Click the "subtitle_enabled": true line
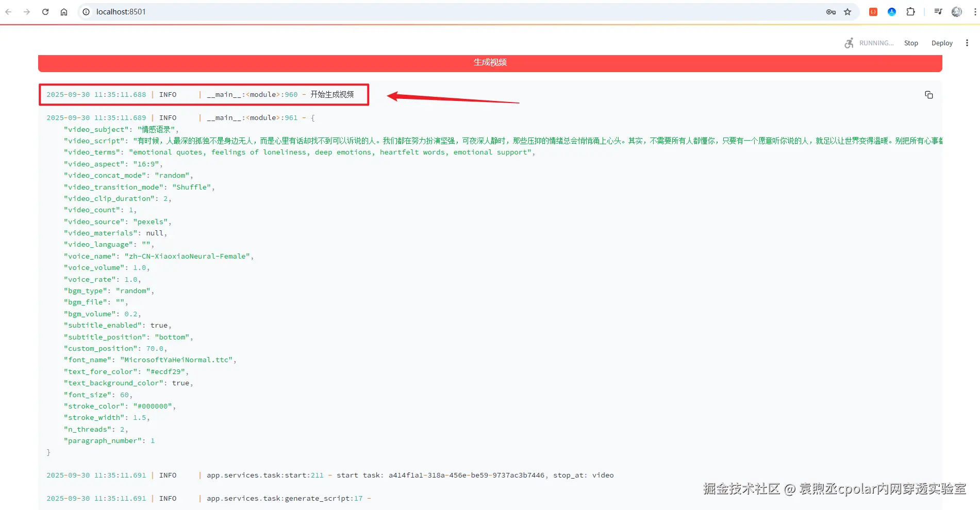 (x=118, y=325)
